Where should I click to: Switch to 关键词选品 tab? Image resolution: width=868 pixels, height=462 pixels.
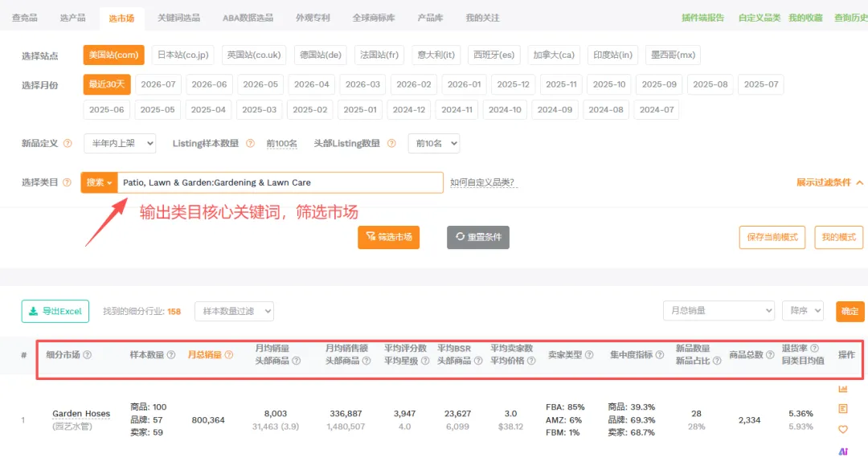point(178,18)
